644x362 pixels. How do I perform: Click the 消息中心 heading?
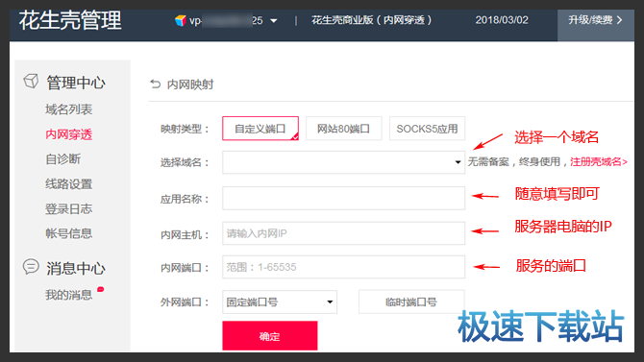pos(76,268)
